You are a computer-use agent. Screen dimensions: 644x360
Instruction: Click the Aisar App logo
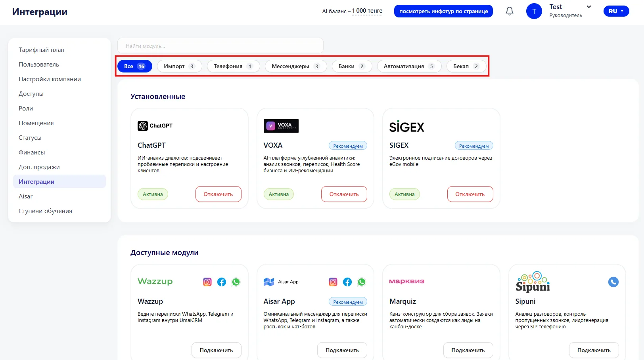coord(281,282)
